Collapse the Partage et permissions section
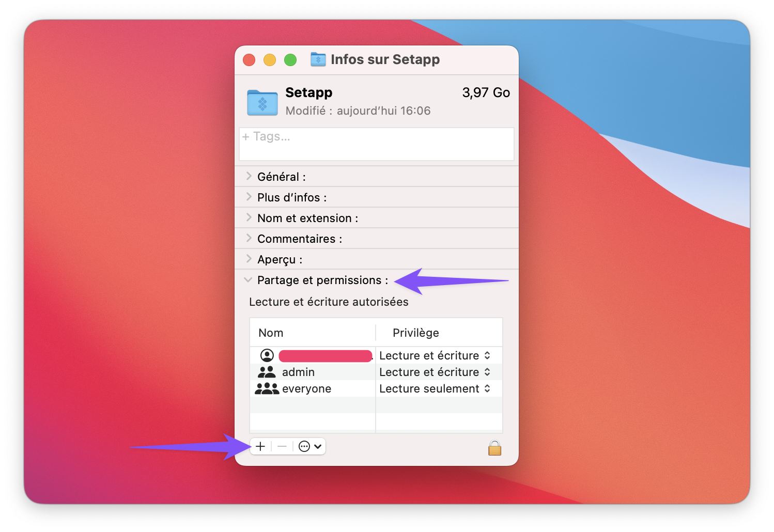The image size is (774, 532). point(249,280)
